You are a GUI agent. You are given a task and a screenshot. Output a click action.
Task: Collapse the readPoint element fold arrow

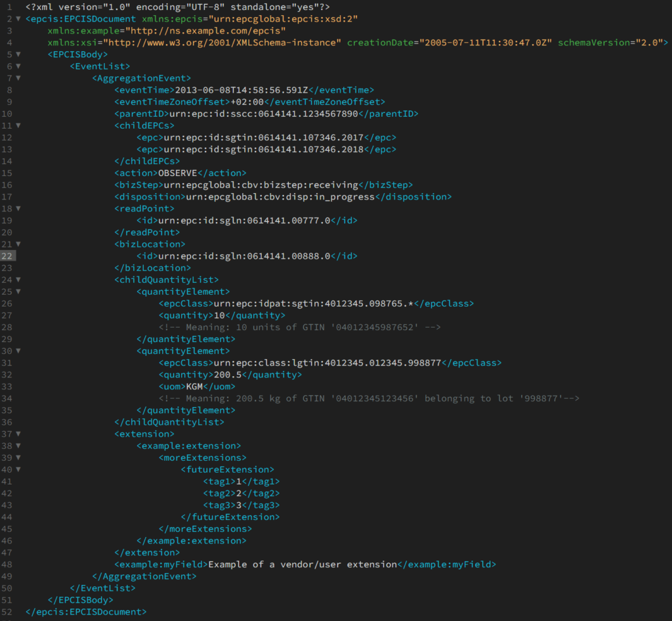pyautogui.click(x=18, y=208)
